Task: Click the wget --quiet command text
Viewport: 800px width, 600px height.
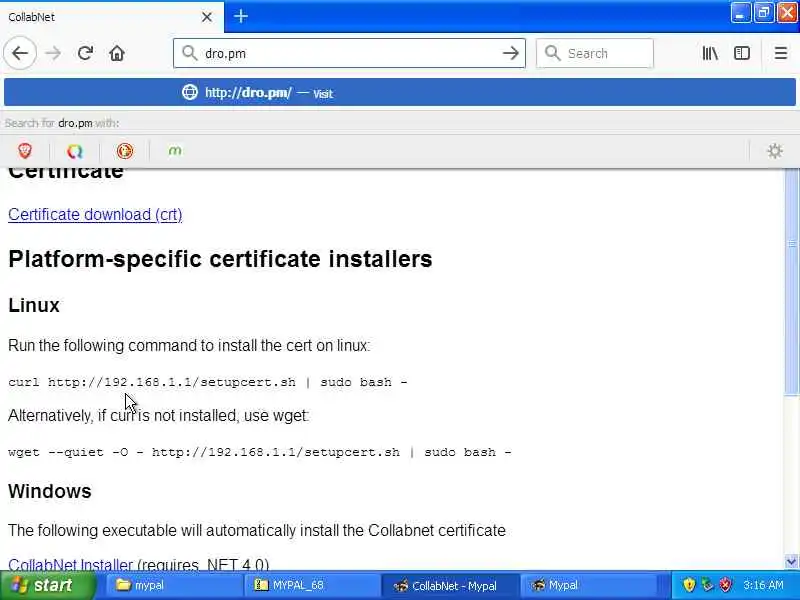Action: 260,452
